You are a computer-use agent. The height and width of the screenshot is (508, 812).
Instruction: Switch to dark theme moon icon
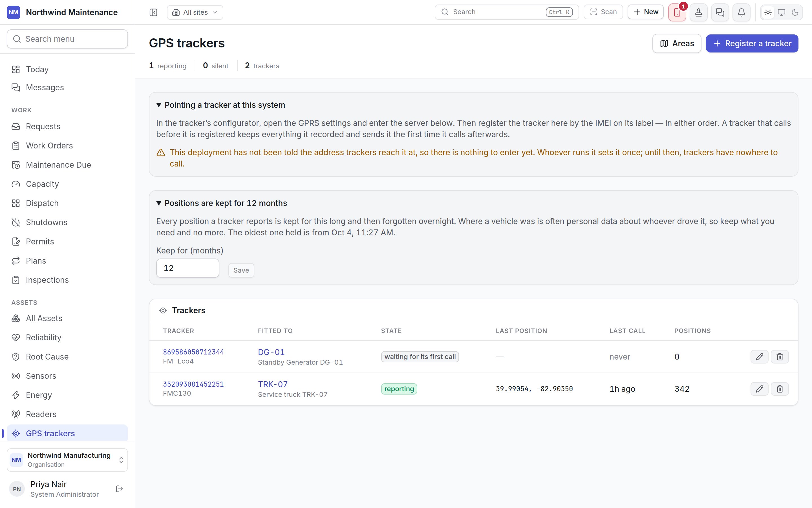[795, 12]
